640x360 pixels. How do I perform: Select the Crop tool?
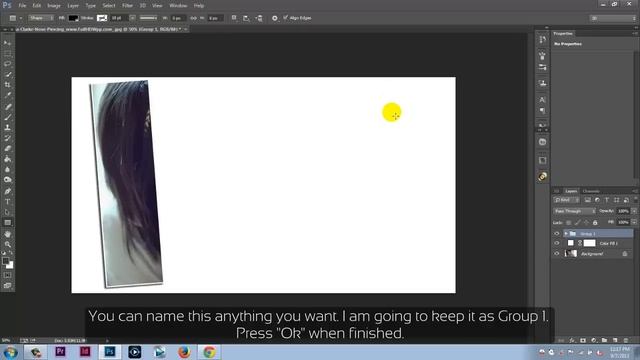tap(7, 85)
